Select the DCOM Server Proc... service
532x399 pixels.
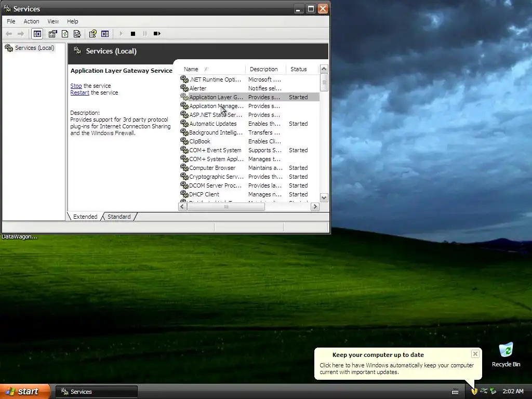[249, 185]
